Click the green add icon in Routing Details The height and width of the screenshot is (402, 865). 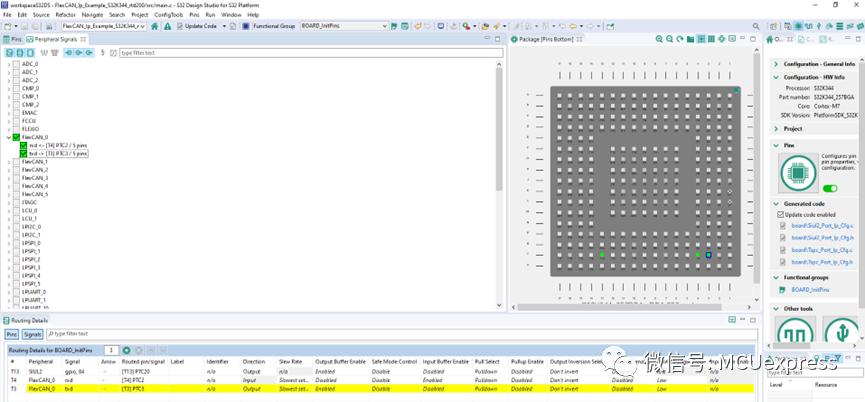coord(126,350)
